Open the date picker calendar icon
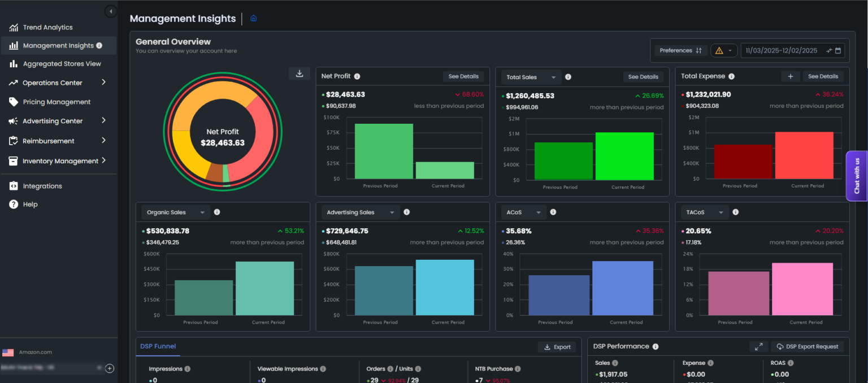The width and height of the screenshot is (868, 383). [x=839, y=50]
